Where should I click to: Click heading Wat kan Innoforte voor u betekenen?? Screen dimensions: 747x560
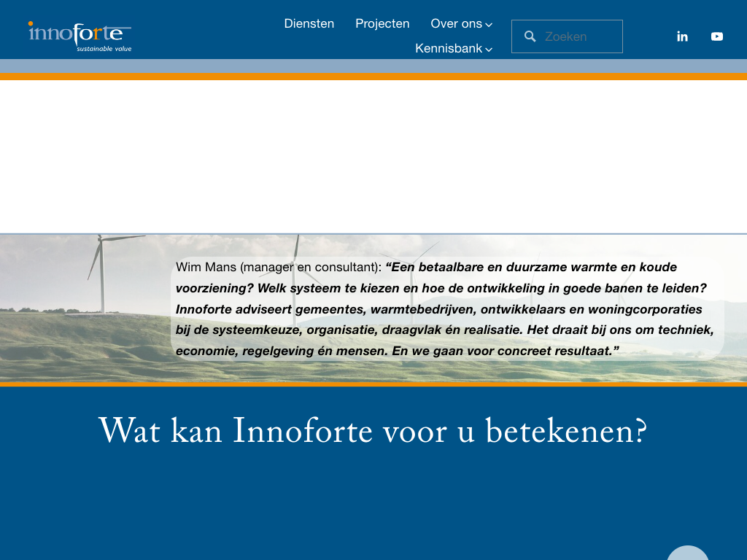point(373,431)
